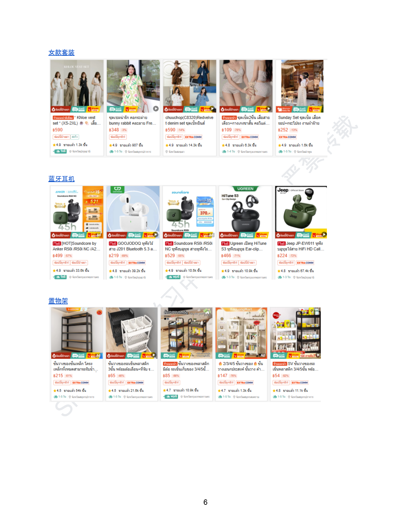Open the 置物架 heading link
This screenshot has width=411, height=532.
coord(58,301)
